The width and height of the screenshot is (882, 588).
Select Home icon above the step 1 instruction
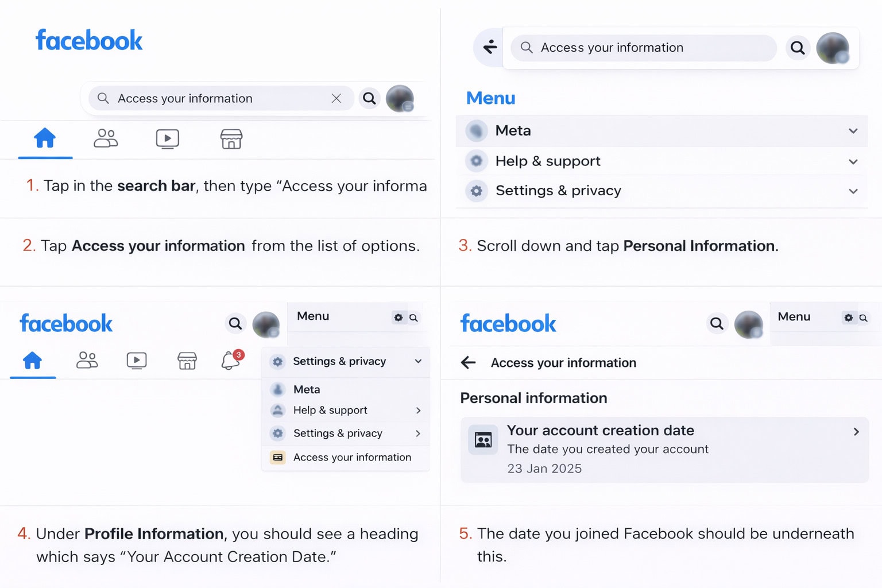[45, 138]
